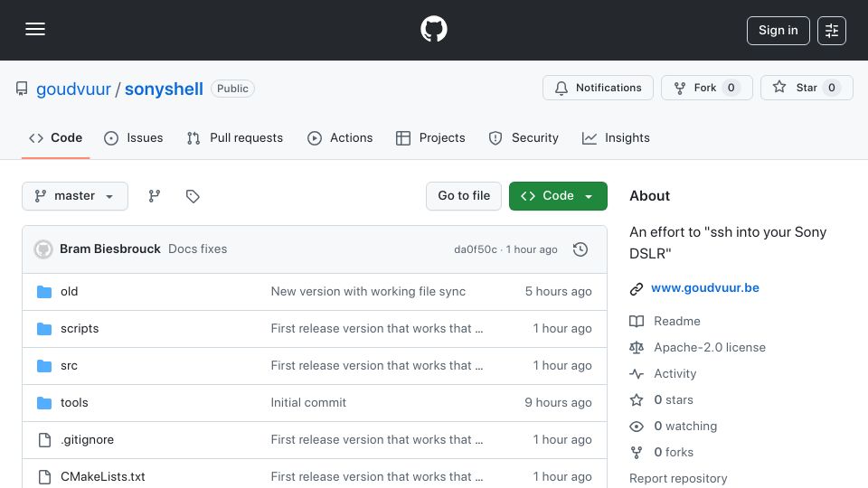The width and height of the screenshot is (868, 488).
Task: Open .gitignore row commit message
Action: (x=377, y=440)
